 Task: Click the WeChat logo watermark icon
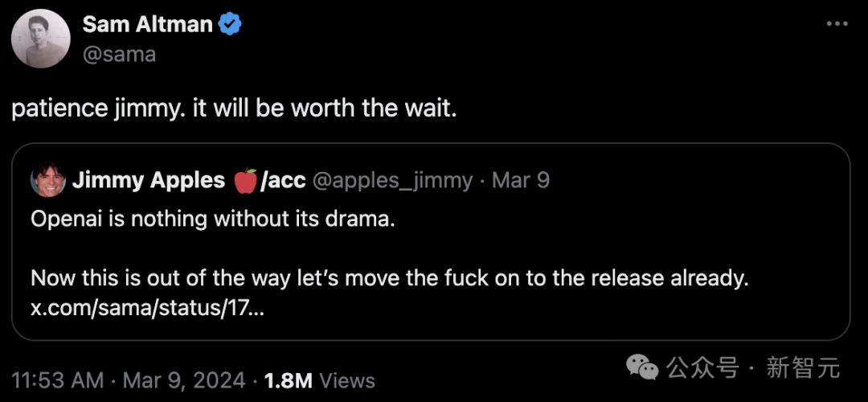click(643, 367)
